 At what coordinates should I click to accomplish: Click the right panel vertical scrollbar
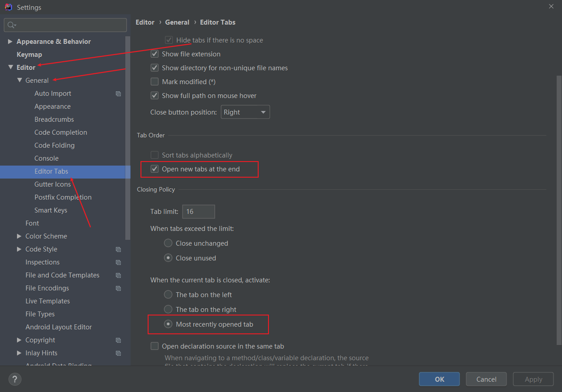(x=558, y=210)
